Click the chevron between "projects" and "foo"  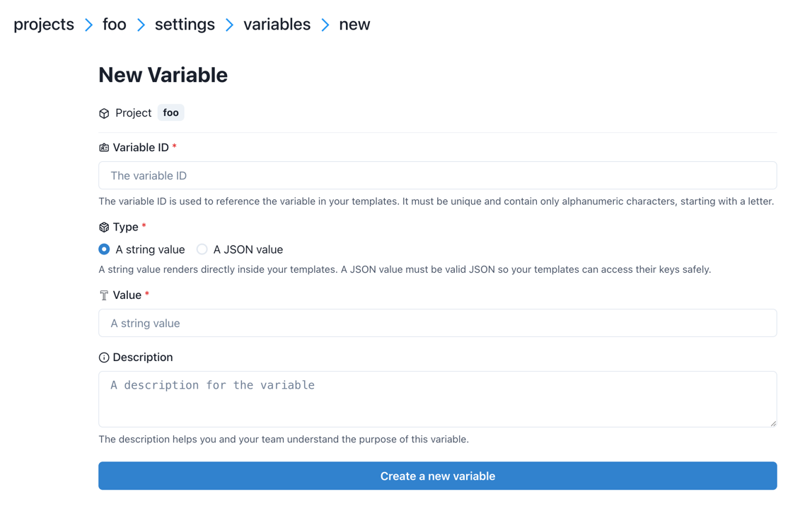[88, 24]
